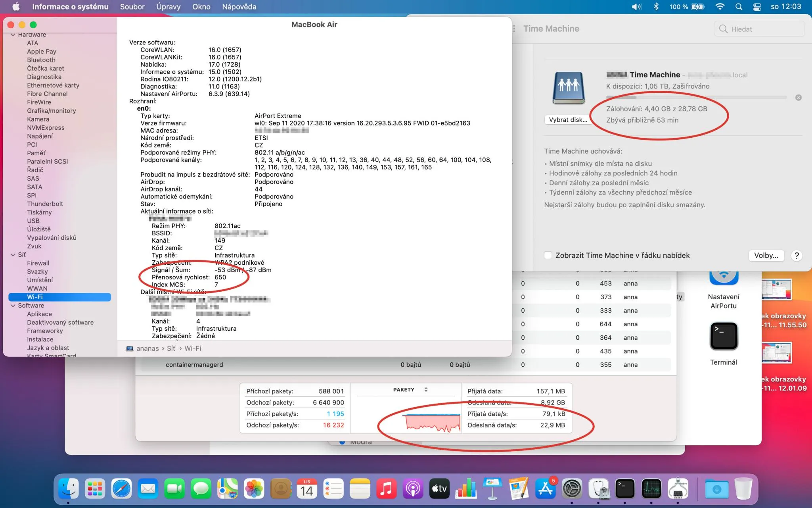The image size is (812, 508).
Task: Open the Nápověda menu
Action: (x=239, y=7)
